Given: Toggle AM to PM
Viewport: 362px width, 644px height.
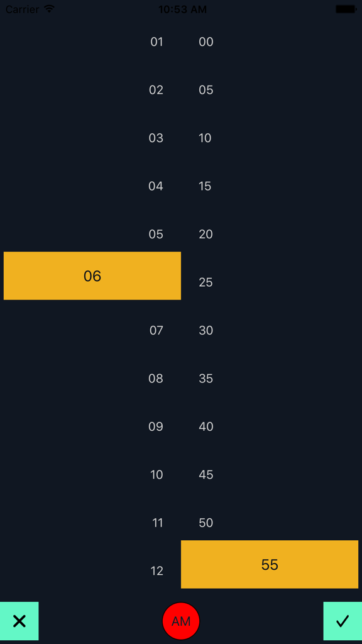Looking at the screenshot, I should (181, 621).
